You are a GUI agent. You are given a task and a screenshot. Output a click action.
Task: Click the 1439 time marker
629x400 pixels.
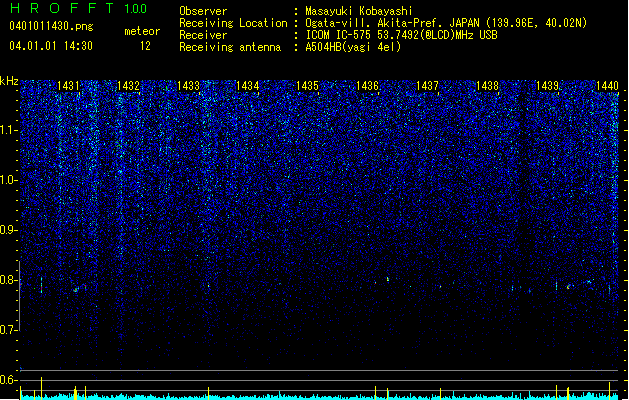547,86
